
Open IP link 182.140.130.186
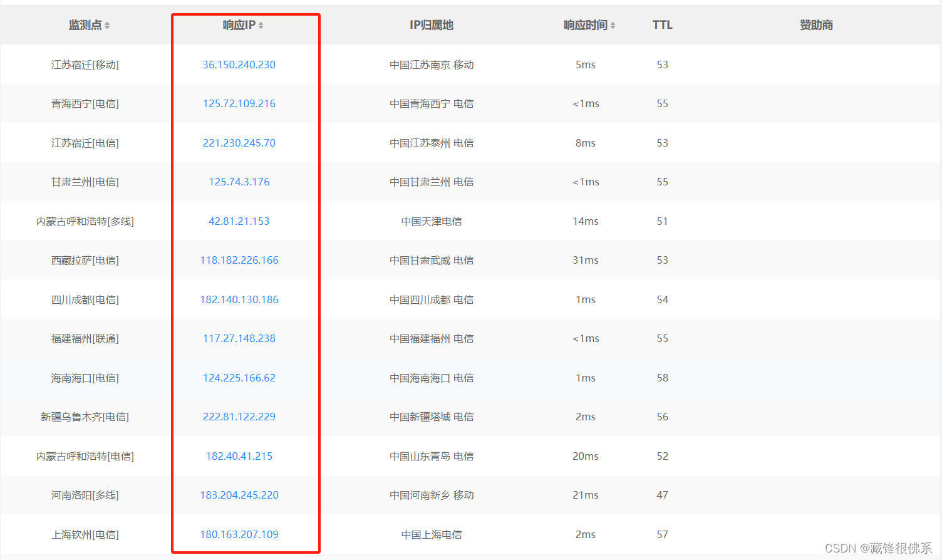(239, 299)
